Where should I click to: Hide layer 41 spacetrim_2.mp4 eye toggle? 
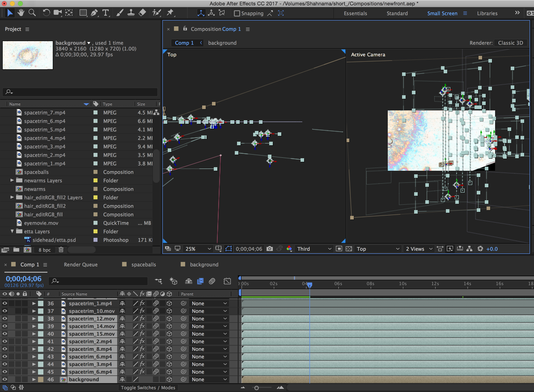5,341
